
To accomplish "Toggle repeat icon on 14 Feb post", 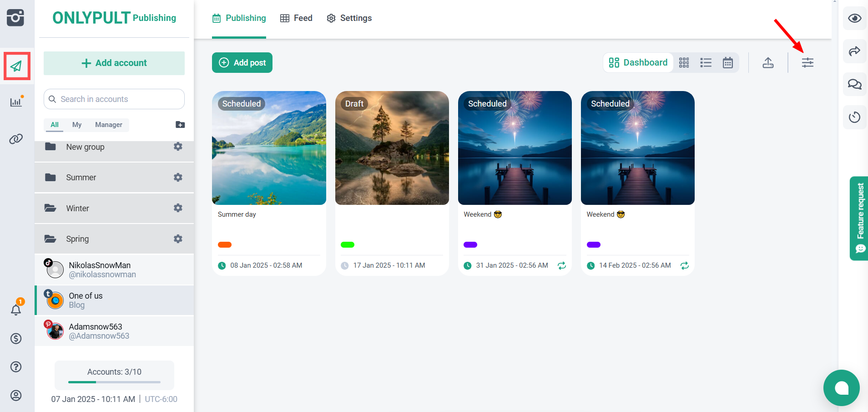I will (x=685, y=265).
